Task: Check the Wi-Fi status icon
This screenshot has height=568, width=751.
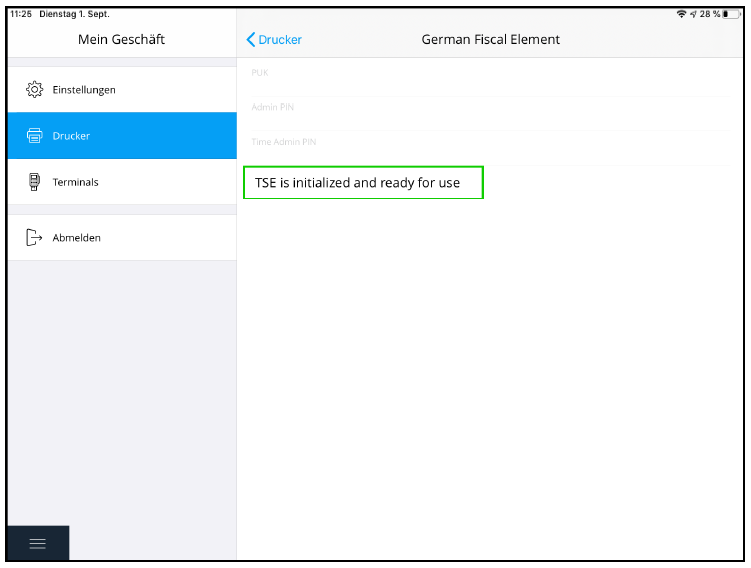Action: [681, 14]
